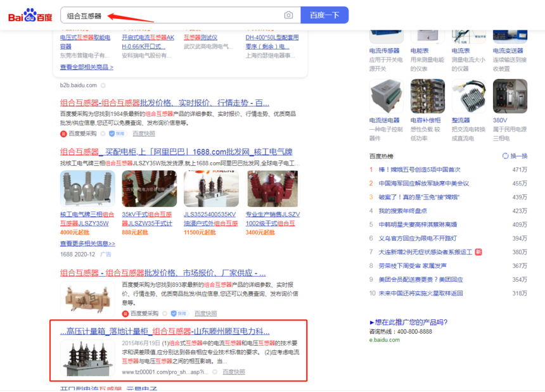Viewport: 545px width, 392px height.
Task: Open 查看更多相关信息>> link
Action: [x=87, y=244]
